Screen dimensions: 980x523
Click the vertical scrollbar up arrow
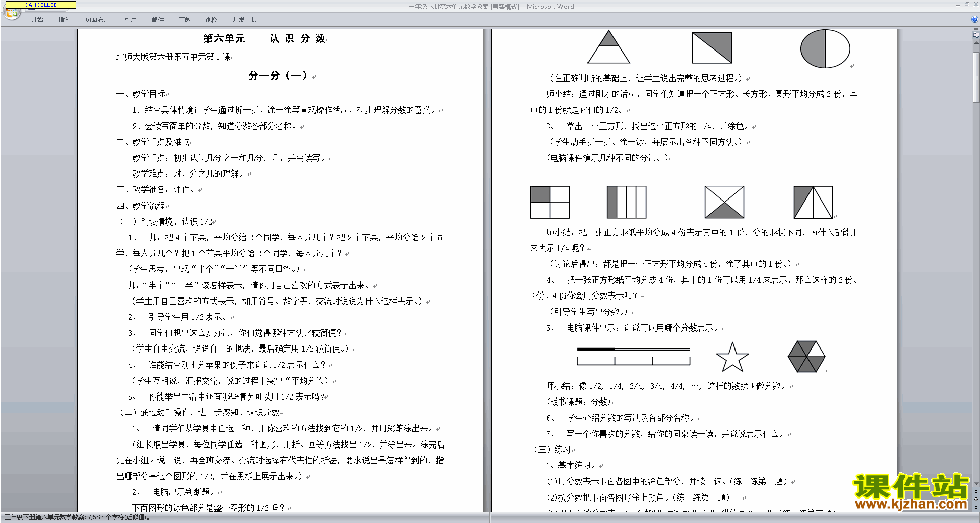click(976, 43)
